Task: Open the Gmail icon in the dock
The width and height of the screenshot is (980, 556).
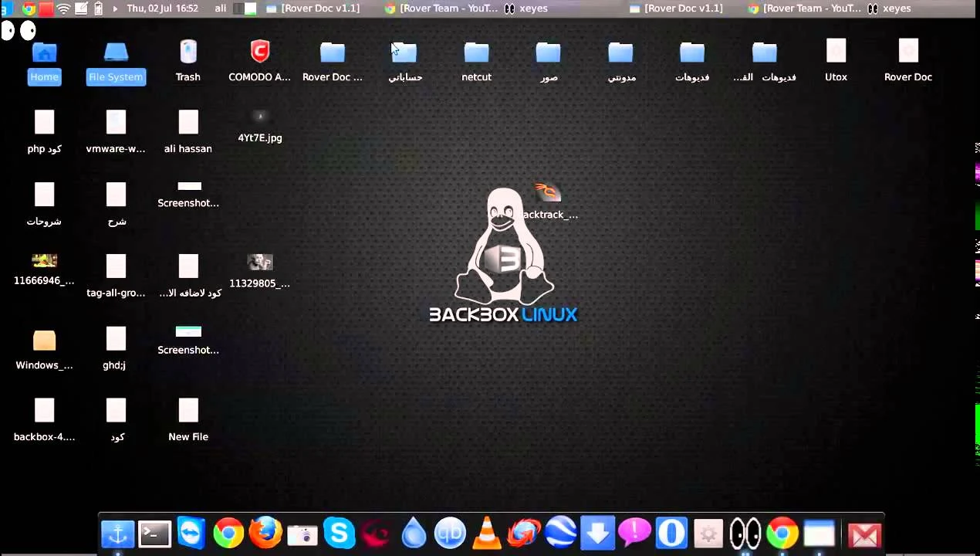Action: (x=864, y=534)
